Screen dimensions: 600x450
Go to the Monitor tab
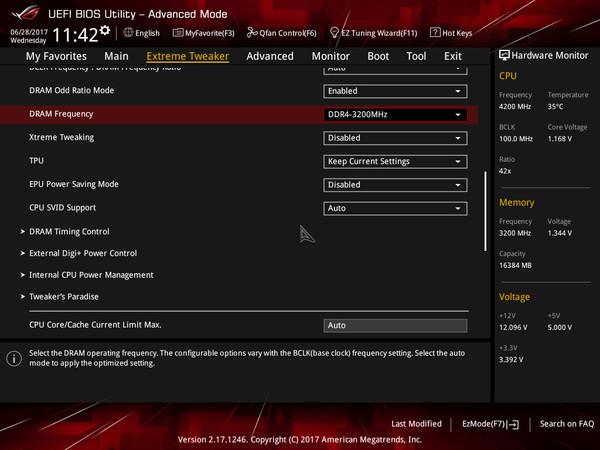(331, 56)
